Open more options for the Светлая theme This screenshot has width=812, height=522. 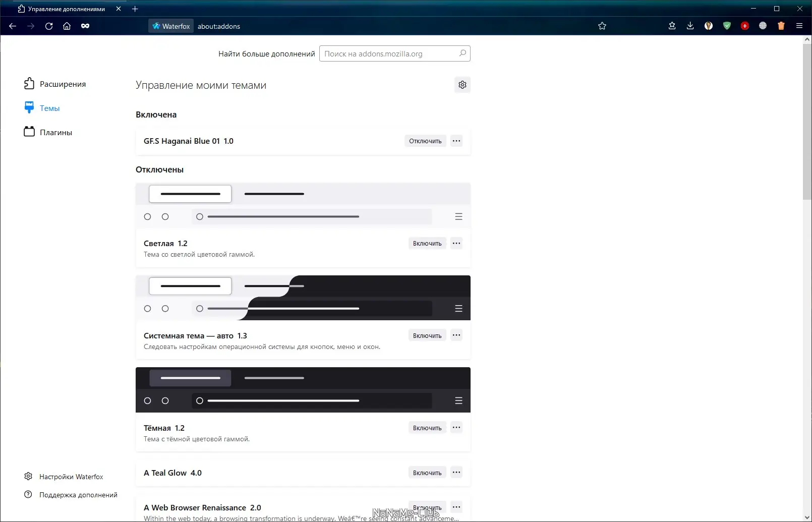456,244
